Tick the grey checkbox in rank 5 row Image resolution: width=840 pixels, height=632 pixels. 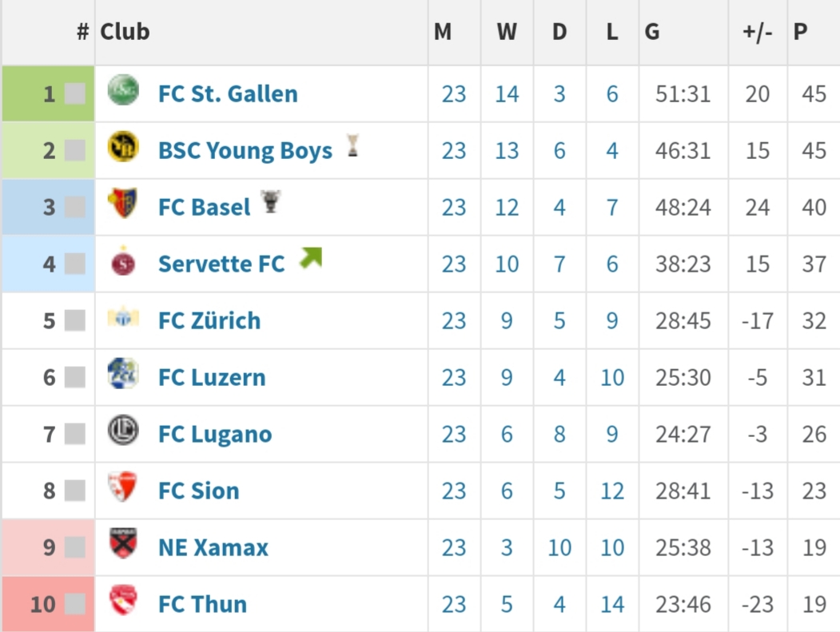75,320
